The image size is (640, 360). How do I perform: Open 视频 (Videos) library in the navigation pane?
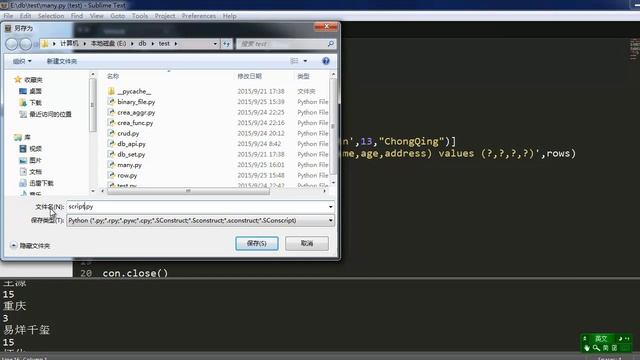pyautogui.click(x=30, y=149)
